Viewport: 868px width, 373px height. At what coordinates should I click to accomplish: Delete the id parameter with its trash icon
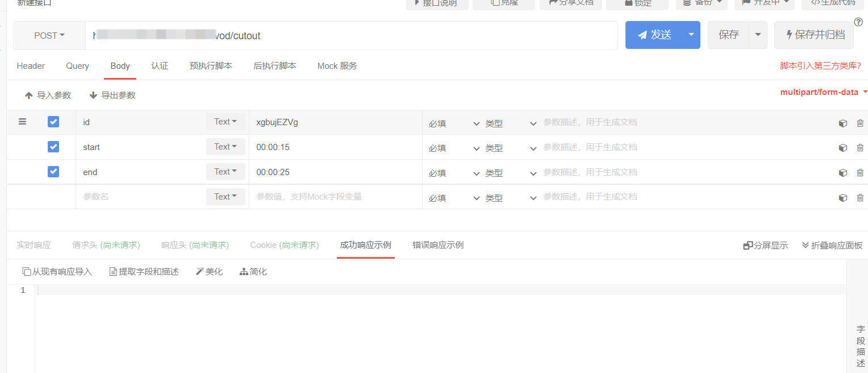coord(860,123)
